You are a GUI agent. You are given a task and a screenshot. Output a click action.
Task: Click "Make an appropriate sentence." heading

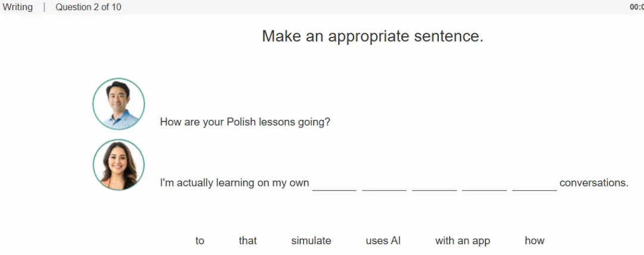coord(373,36)
